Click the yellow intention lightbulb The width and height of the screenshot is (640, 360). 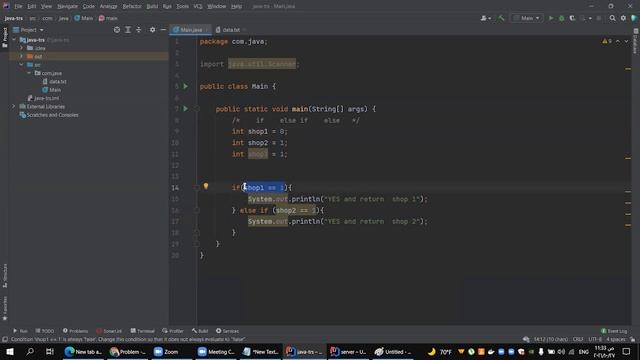206,186
